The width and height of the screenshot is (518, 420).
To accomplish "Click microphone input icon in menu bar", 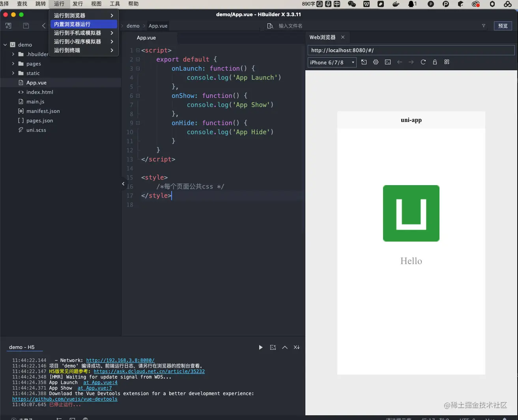I will [328, 4].
